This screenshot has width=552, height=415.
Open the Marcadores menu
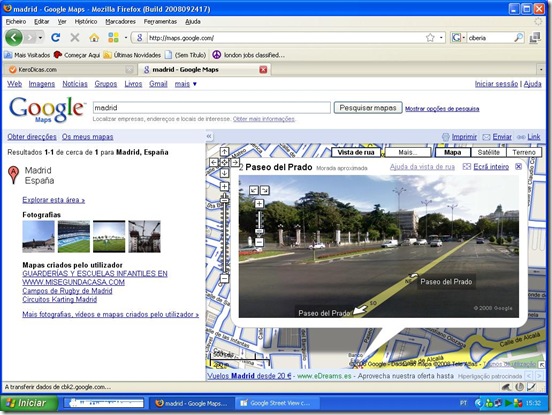120,21
